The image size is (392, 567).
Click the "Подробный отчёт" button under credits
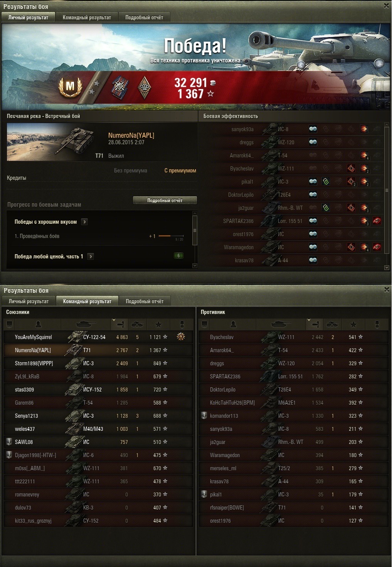pos(165,200)
